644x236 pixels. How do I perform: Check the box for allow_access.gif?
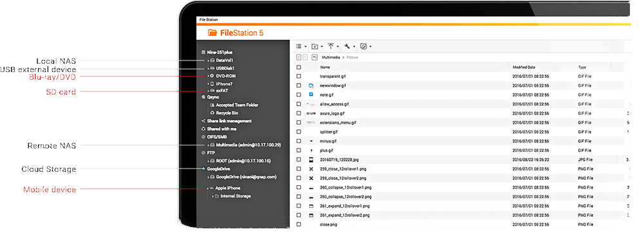(x=299, y=104)
